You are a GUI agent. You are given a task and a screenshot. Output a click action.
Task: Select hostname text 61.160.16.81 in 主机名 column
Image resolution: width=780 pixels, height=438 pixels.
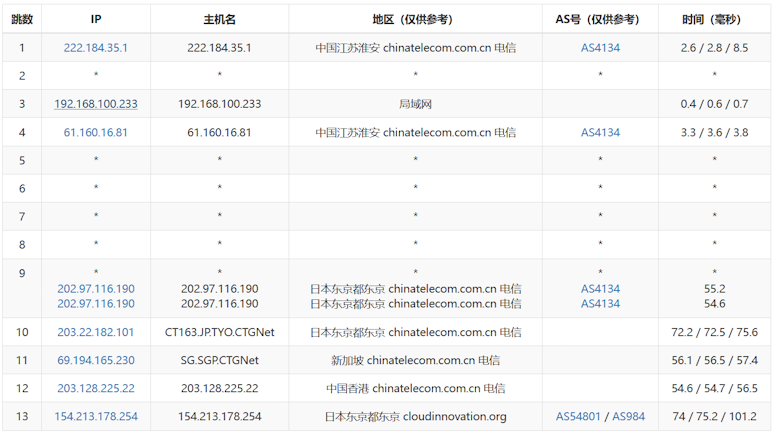point(219,132)
